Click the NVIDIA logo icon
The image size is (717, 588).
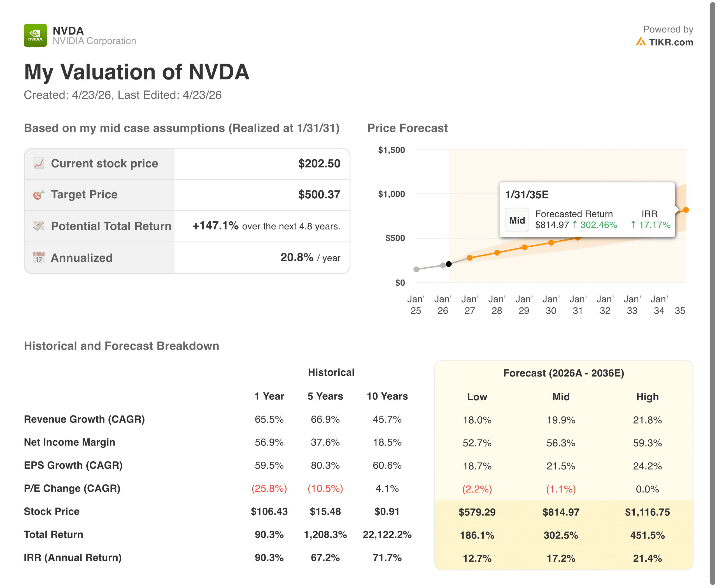pos(35,35)
